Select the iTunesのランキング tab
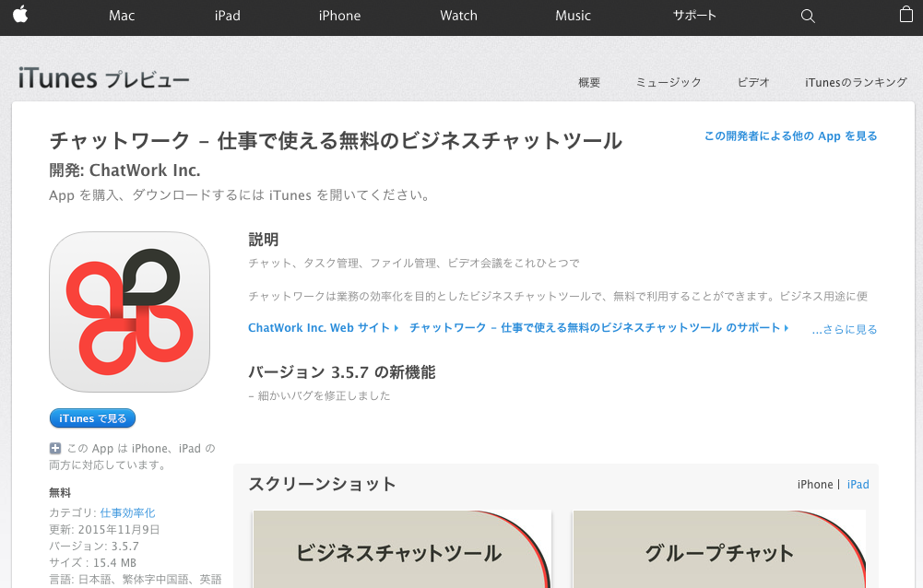 (856, 82)
